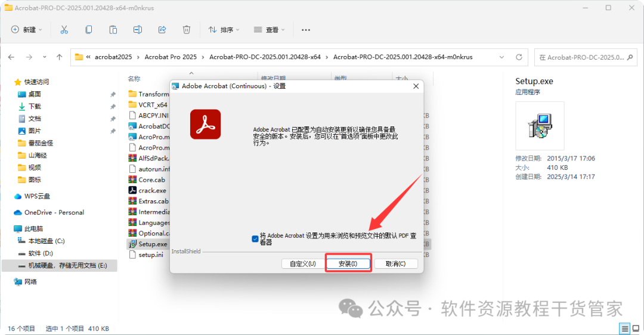
Task: Open 本地磁盘 (C:) drive
Action: pos(47,241)
